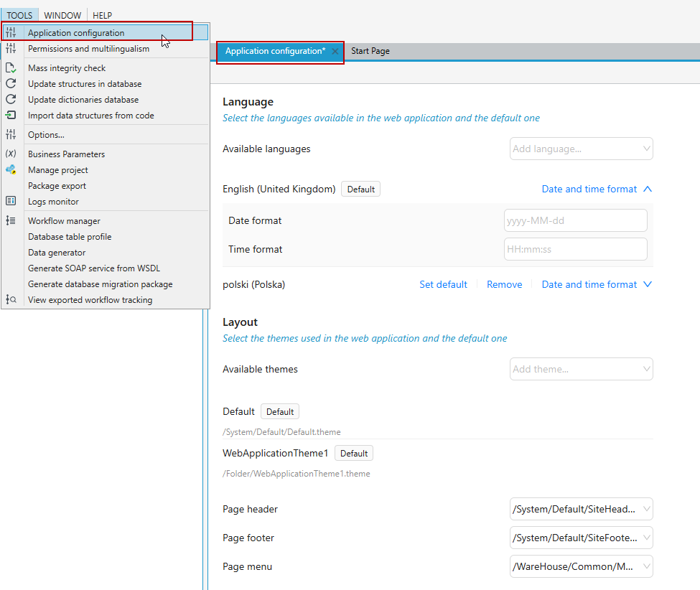Viewport: 700px width, 590px height.
Task: Open the TOOLS menu
Action: click(19, 15)
